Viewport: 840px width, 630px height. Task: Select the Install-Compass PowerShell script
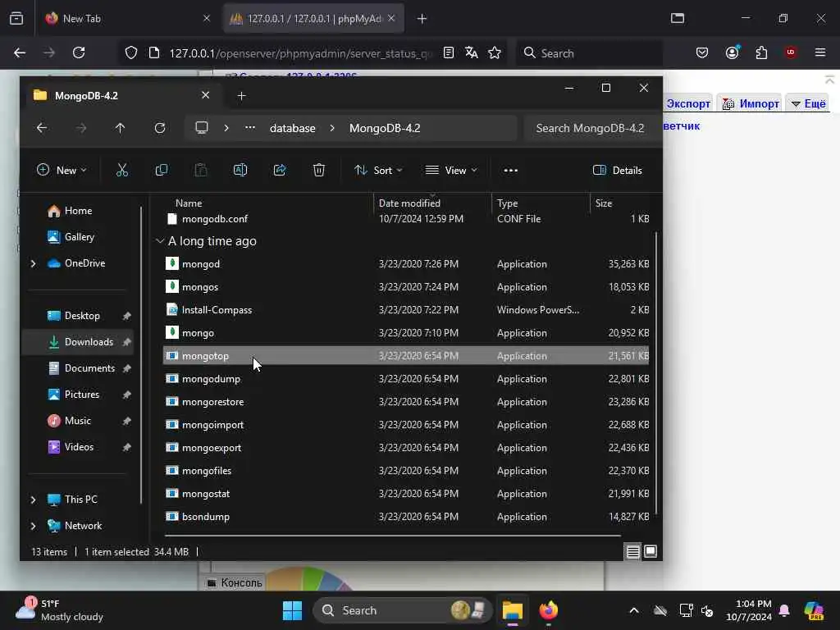pos(406,310)
